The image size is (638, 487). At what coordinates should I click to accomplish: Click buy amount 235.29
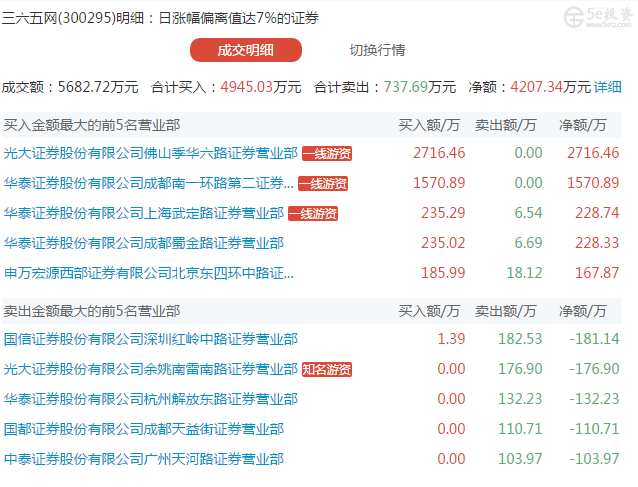point(443,213)
